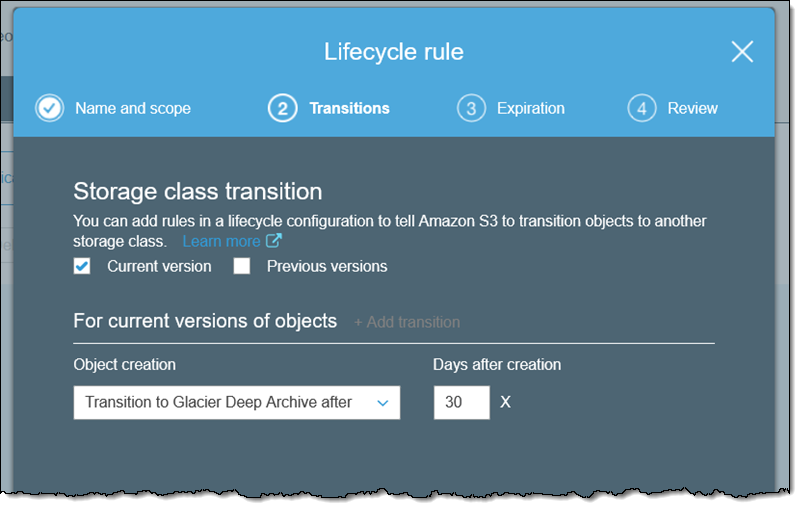
Task: Click the Previous versions label text
Action: [x=327, y=266]
